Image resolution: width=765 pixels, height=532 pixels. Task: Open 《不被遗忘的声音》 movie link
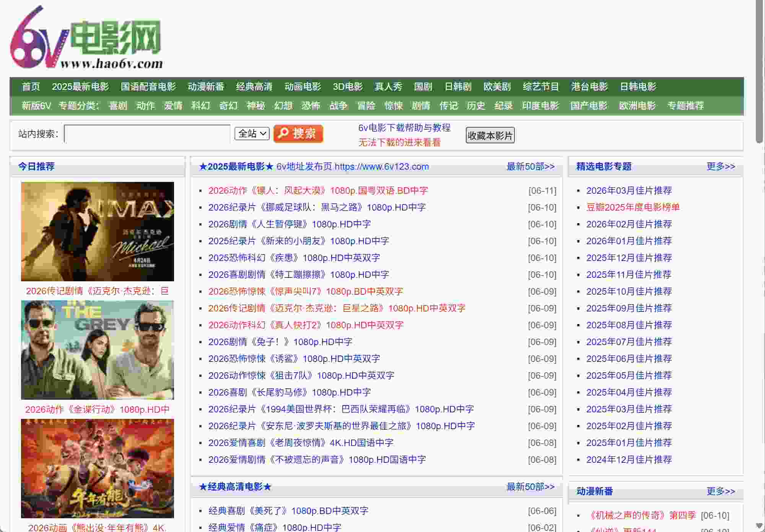317,459
